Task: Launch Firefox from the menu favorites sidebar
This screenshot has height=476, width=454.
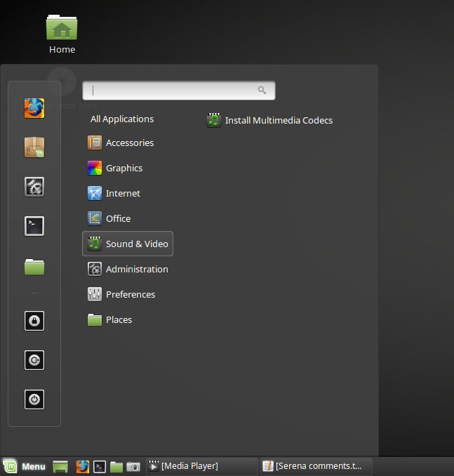Action: tap(34, 108)
